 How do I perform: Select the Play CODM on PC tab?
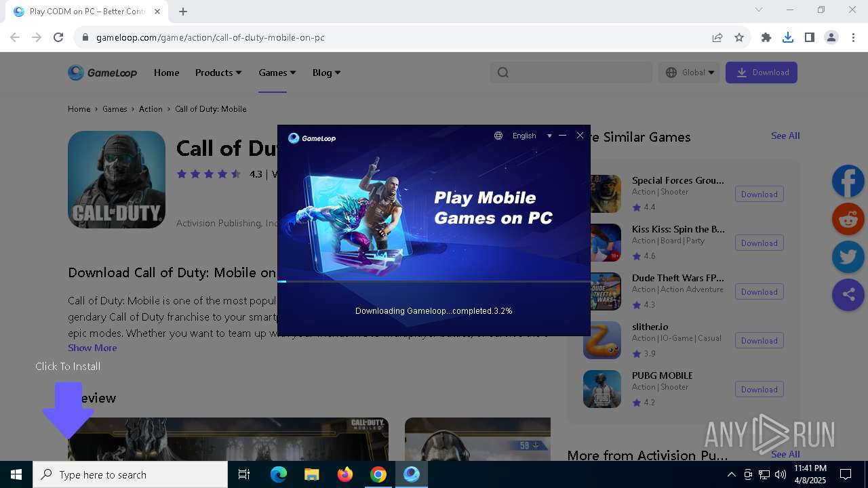[x=87, y=12]
